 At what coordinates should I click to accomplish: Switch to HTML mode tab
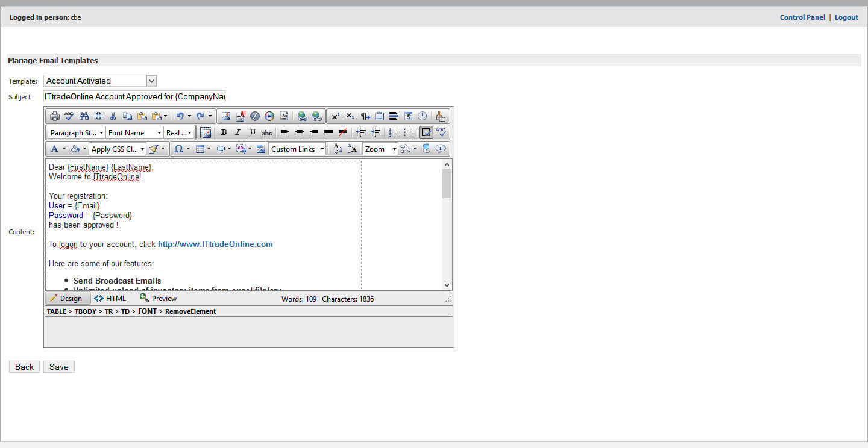[110, 299]
